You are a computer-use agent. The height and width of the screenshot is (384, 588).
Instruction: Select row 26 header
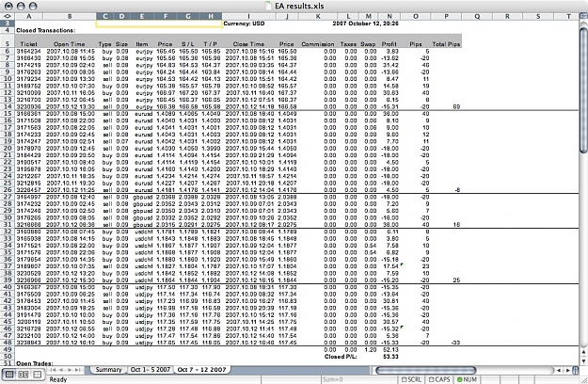click(x=8, y=190)
